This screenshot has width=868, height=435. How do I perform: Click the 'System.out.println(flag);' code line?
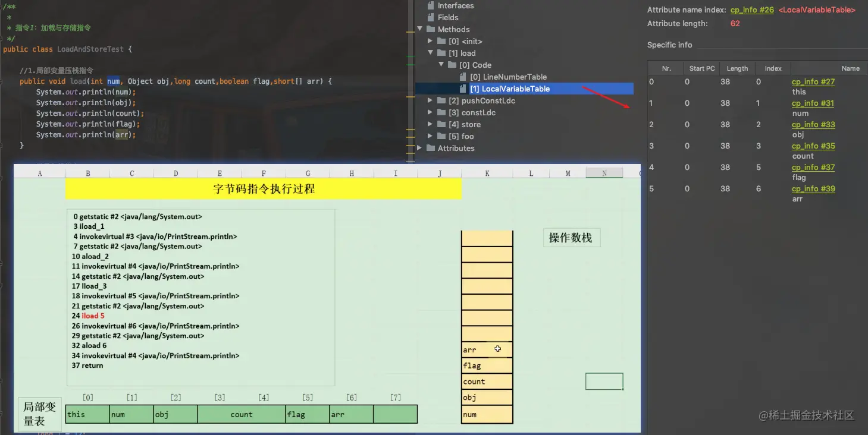(88, 124)
